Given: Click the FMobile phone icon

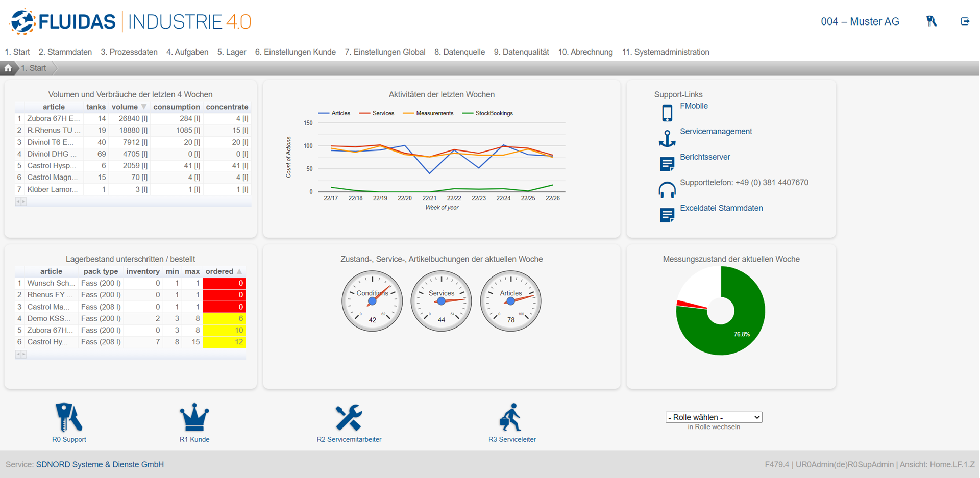Looking at the screenshot, I should [x=667, y=113].
